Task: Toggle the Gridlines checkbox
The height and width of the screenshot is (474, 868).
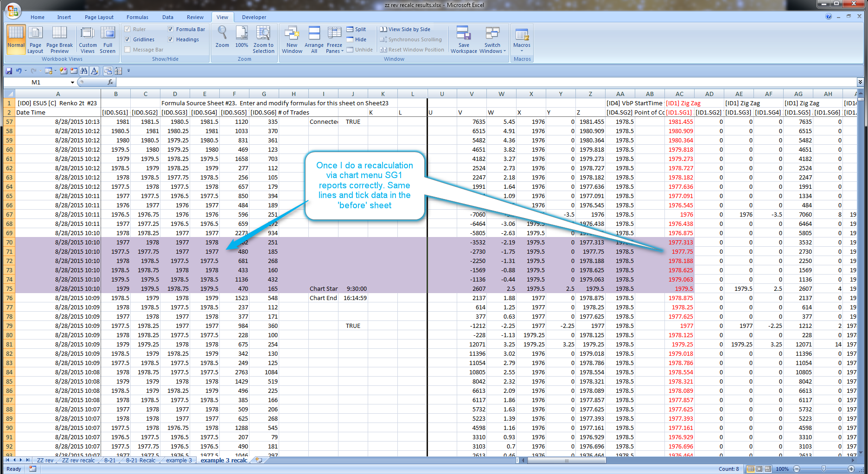Action: [x=128, y=39]
